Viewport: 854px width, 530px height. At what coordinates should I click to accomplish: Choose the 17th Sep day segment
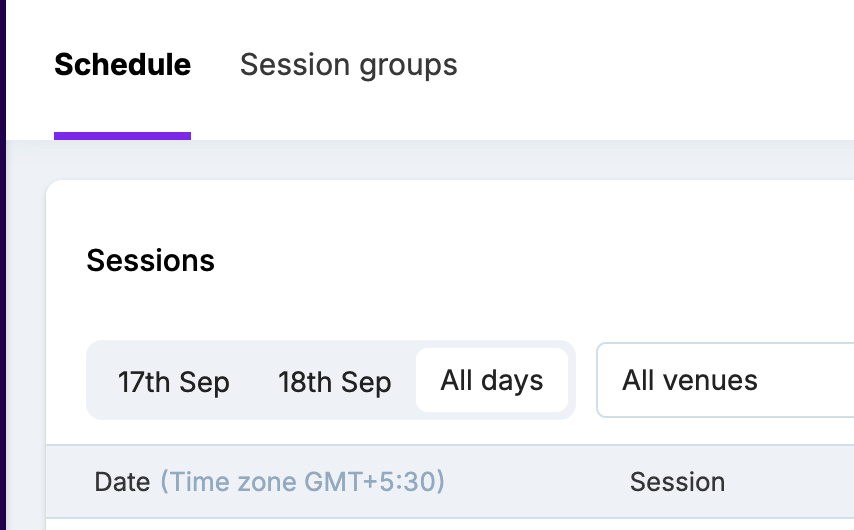click(174, 382)
